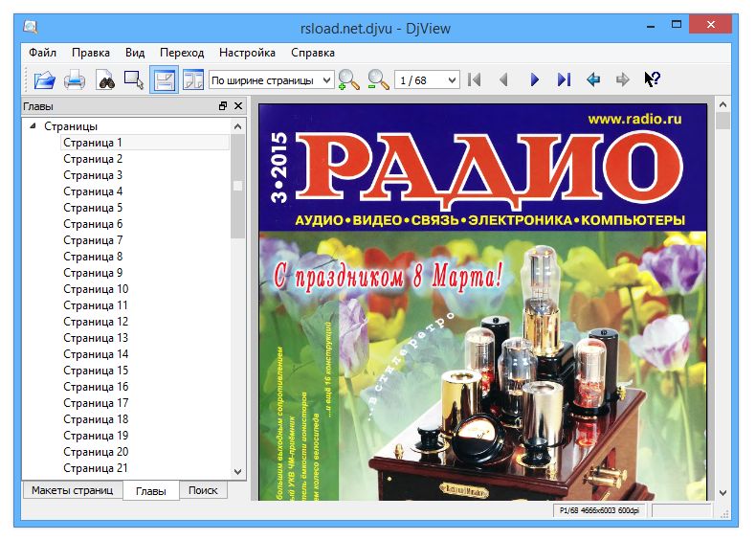The height and width of the screenshot is (540, 756).
Task: Click the document view scroll down arrow
Action: pyautogui.click(x=723, y=493)
